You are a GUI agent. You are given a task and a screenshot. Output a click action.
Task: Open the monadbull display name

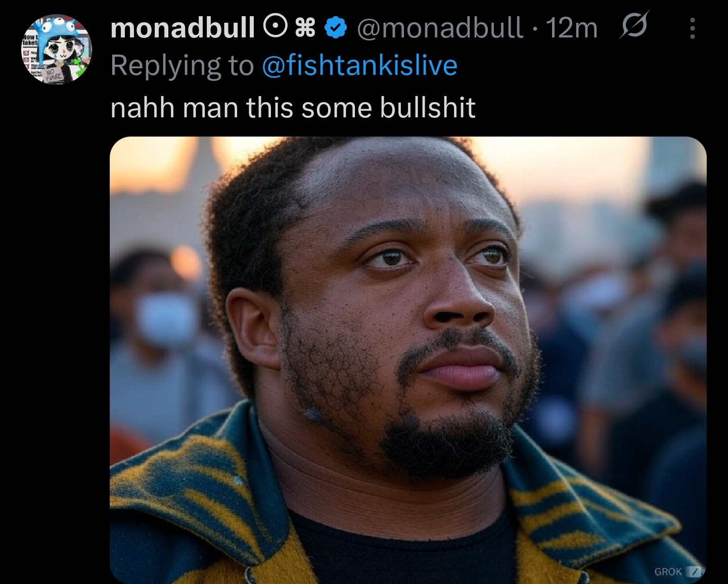pos(183,28)
